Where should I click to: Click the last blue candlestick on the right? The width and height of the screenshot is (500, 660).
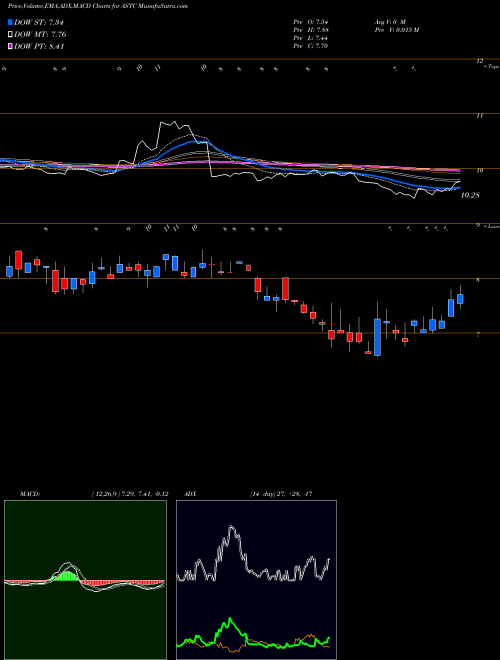460,299
